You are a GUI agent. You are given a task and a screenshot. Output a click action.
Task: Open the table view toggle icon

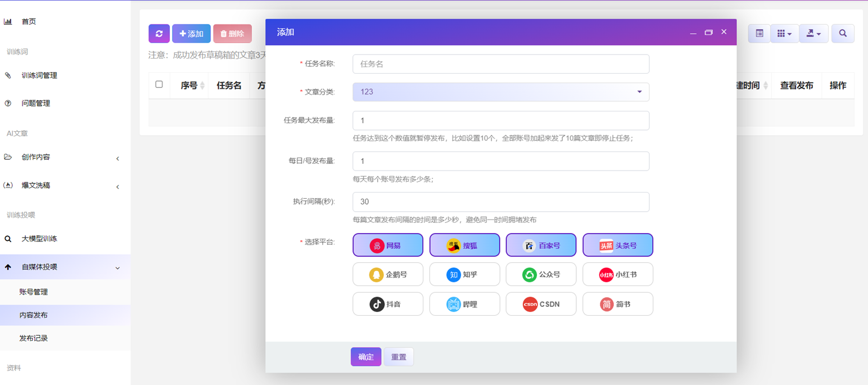click(759, 34)
